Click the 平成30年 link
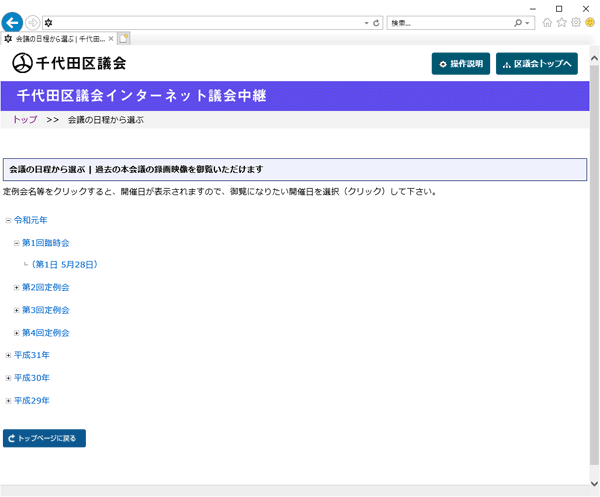Screen dimensions: 600x497 (32, 378)
